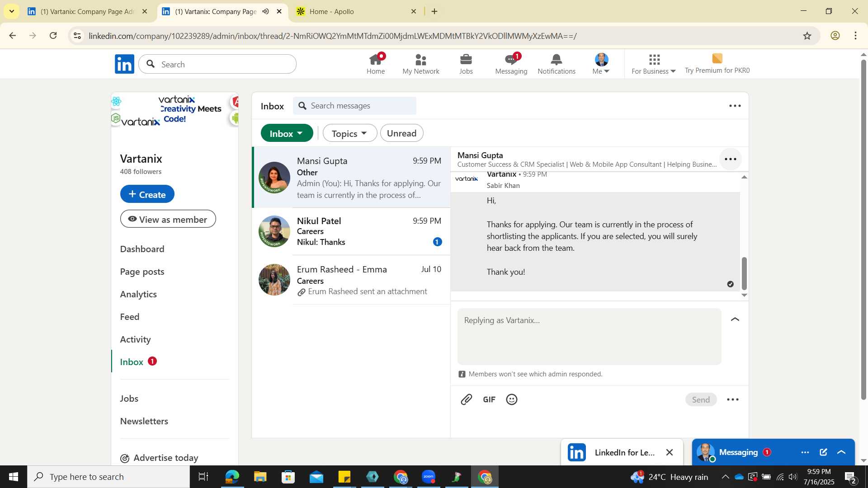The image size is (868, 488).
Task: Toggle the Unread filter
Action: point(401,133)
